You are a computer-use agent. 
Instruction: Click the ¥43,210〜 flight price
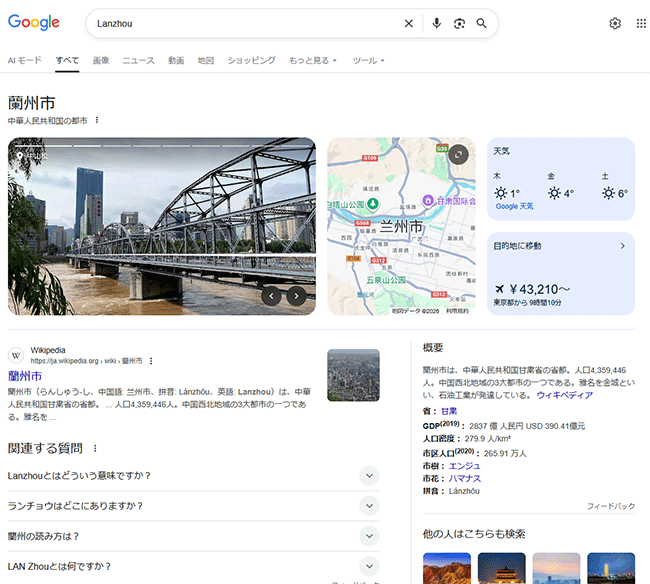[x=540, y=289]
